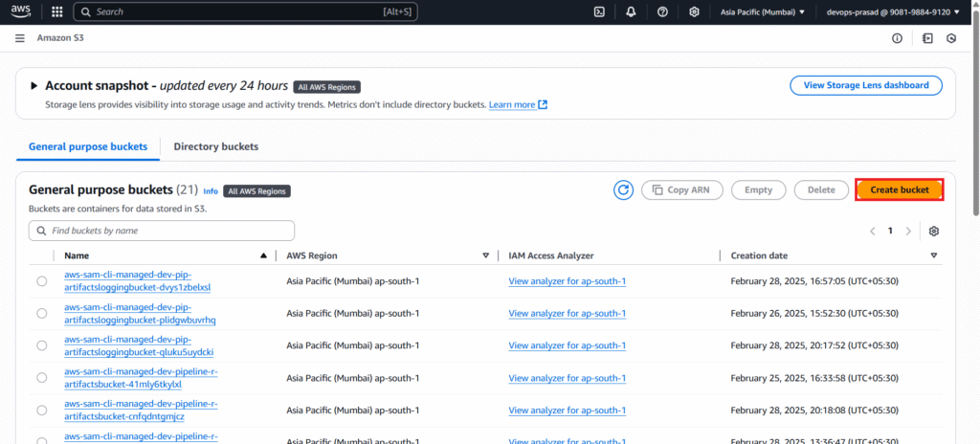
Task: Open bucket artifactsbucket-cnfqdntgmjcz link
Action: pyautogui.click(x=142, y=411)
